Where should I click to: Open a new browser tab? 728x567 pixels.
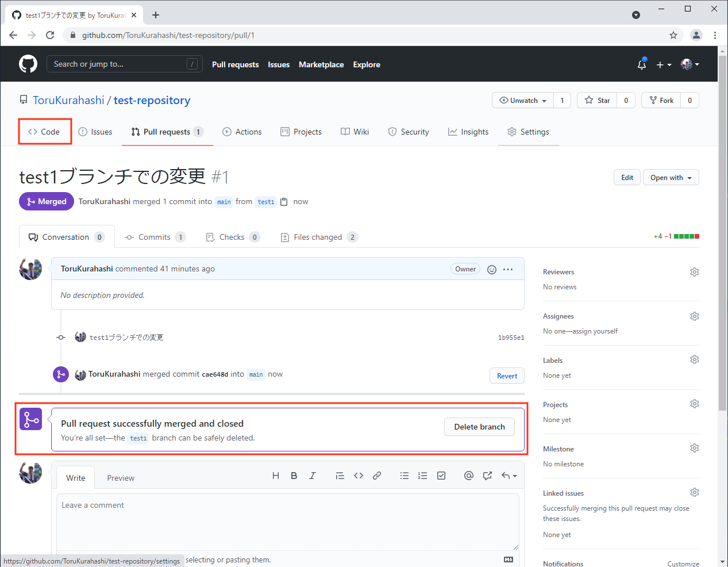tap(156, 15)
